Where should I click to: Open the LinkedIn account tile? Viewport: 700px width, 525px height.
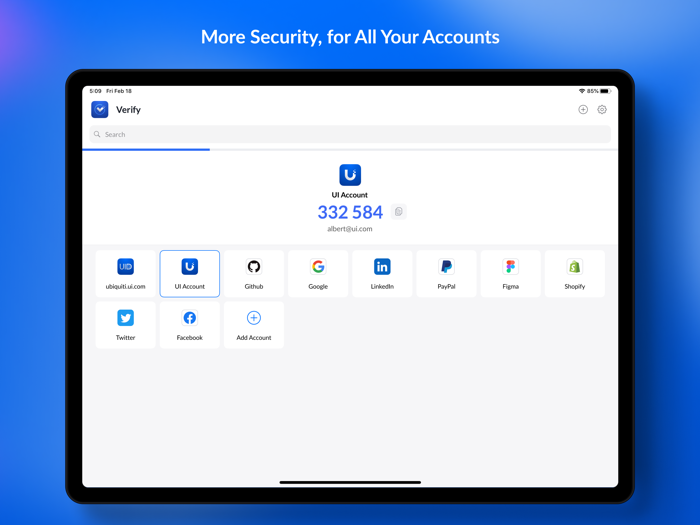[382, 274]
